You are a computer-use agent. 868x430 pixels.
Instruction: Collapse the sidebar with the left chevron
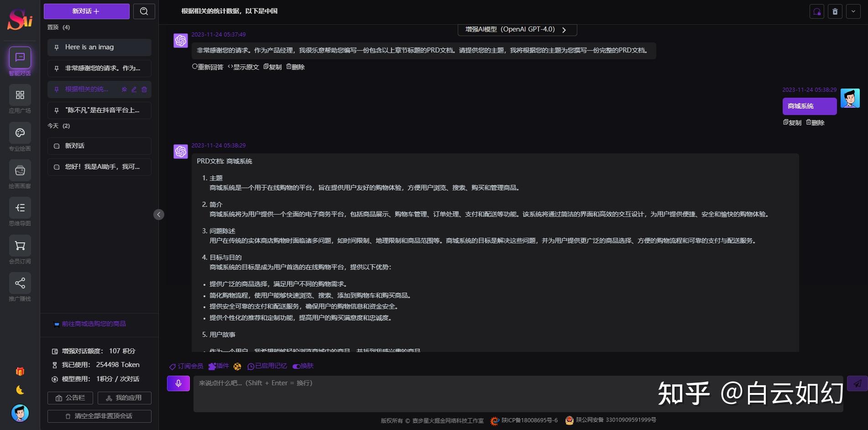(159, 215)
